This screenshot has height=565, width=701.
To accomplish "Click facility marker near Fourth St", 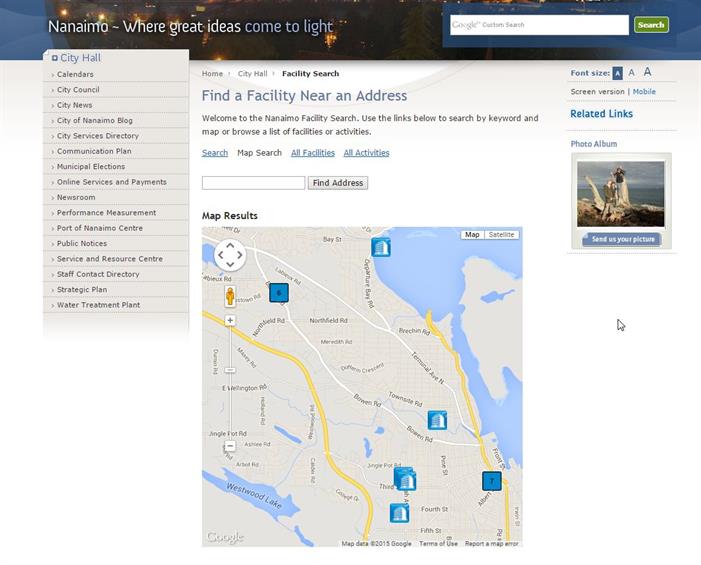I will coord(399,513).
